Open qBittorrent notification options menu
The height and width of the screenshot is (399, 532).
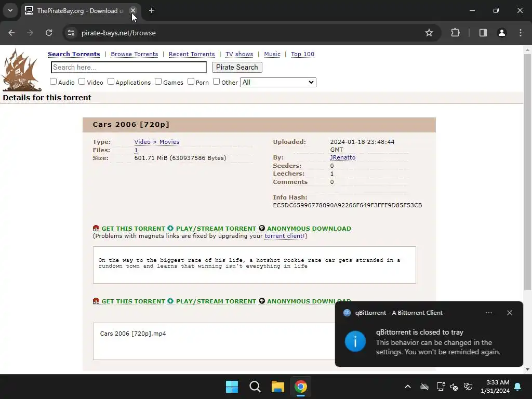[488, 313]
